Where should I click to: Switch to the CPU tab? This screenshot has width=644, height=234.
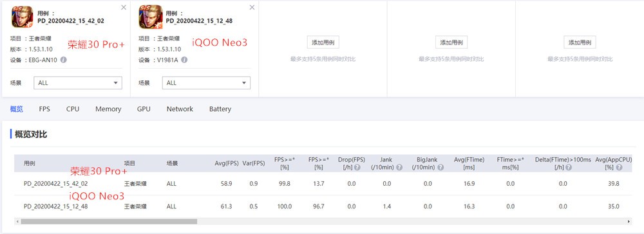[x=73, y=109]
